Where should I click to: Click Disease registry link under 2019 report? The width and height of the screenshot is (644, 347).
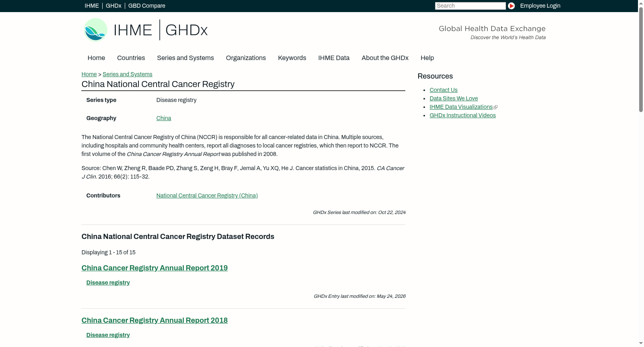pos(108,283)
